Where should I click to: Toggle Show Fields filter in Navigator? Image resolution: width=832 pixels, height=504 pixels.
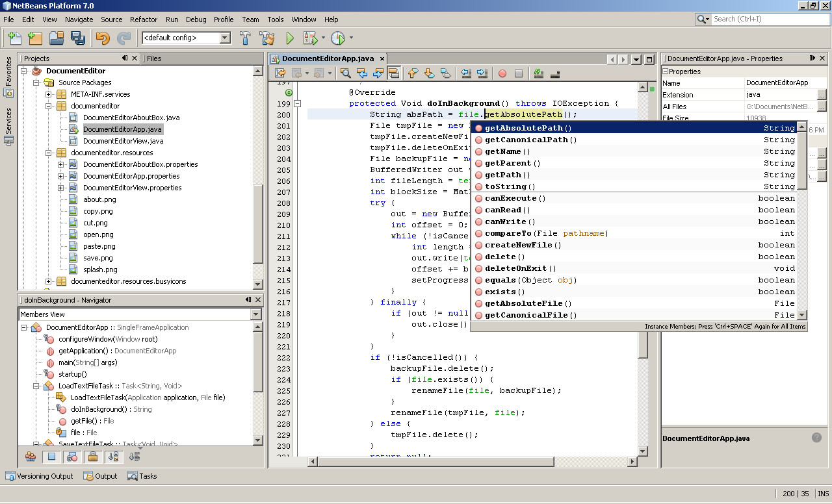click(x=51, y=457)
